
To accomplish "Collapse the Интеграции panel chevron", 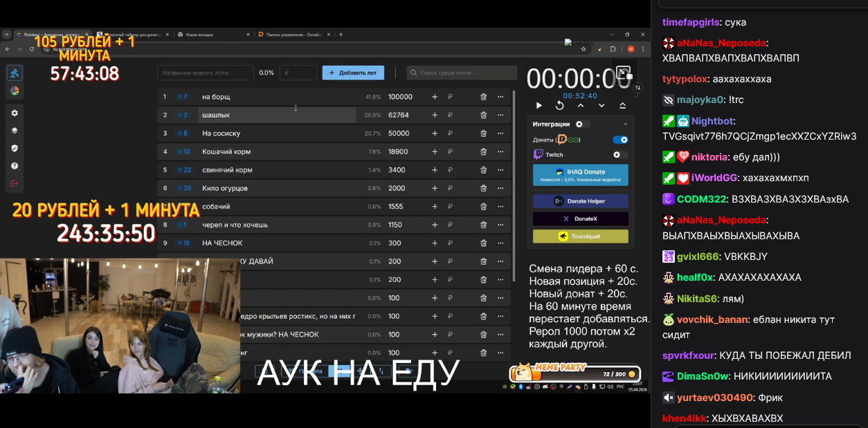I will (625, 124).
